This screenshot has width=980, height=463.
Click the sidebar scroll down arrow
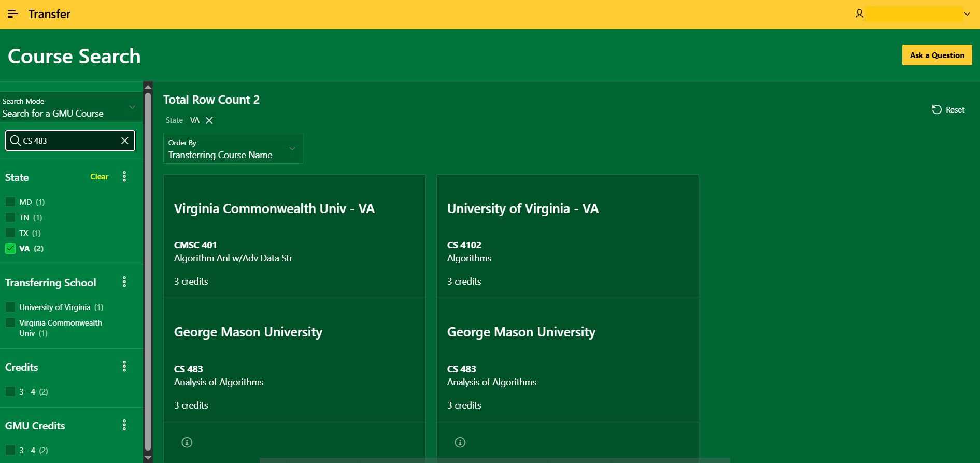pos(148,458)
